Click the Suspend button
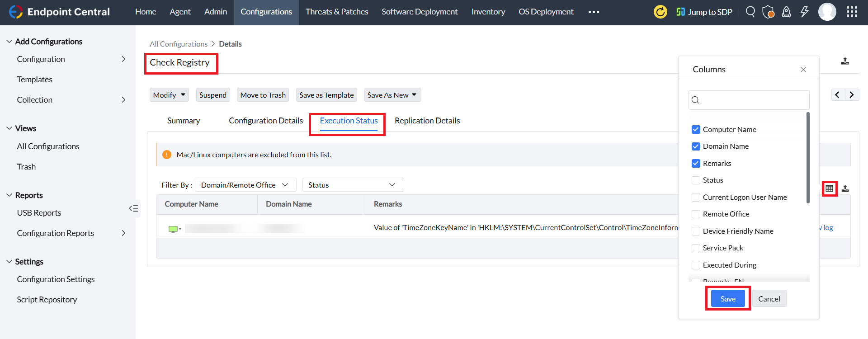868x339 pixels. tap(213, 95)
